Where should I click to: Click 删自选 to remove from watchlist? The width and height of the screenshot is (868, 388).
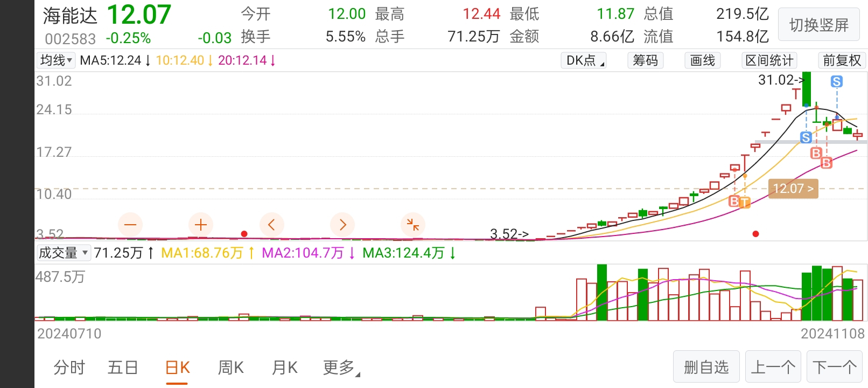pos(706,368)
